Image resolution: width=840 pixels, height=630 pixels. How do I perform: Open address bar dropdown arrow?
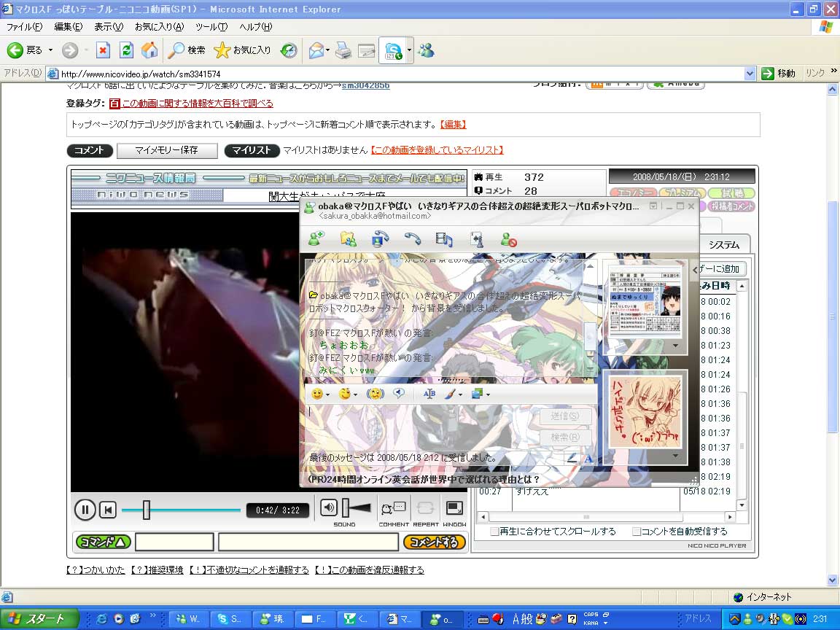coord(750,74)
